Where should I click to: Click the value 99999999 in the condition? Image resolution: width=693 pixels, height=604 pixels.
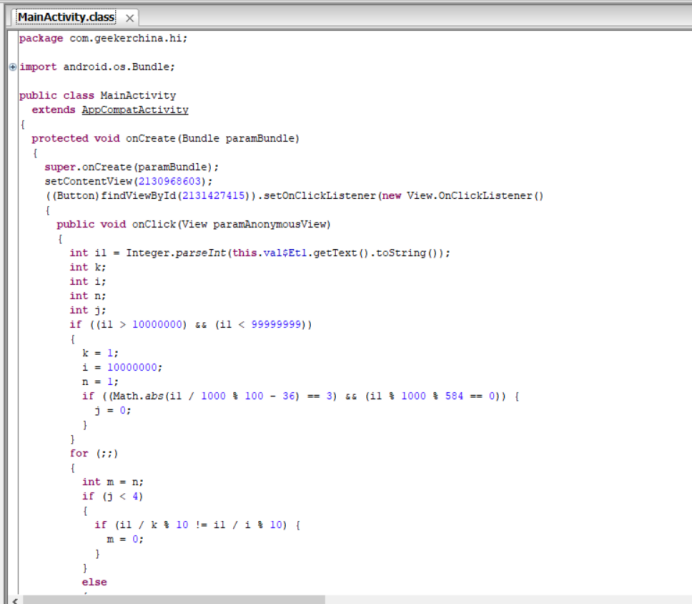pos(276,325)
